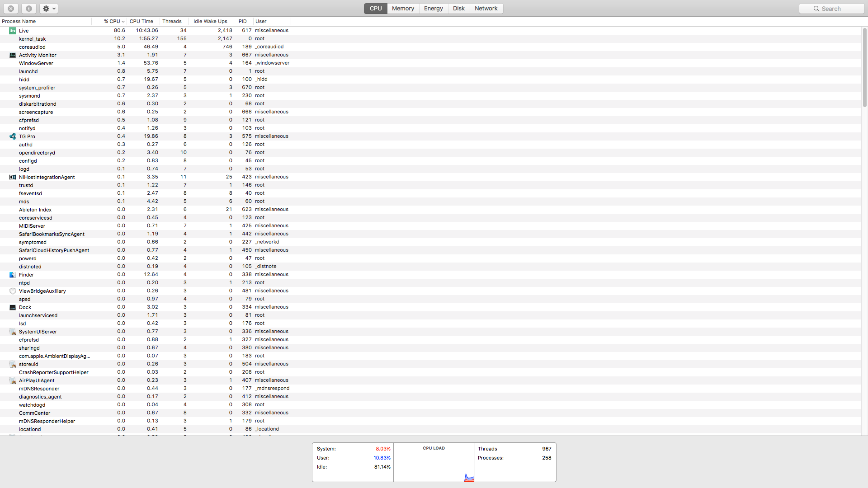Viewport: 868px width, 488px height.
Task: Select the CrashReporterSupportHelper row
Action: pos(430,372)
